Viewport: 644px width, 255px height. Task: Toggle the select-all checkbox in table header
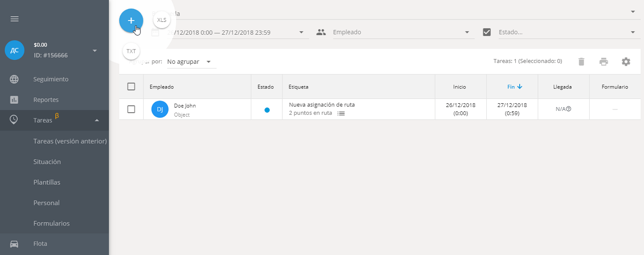coord(131,87)
